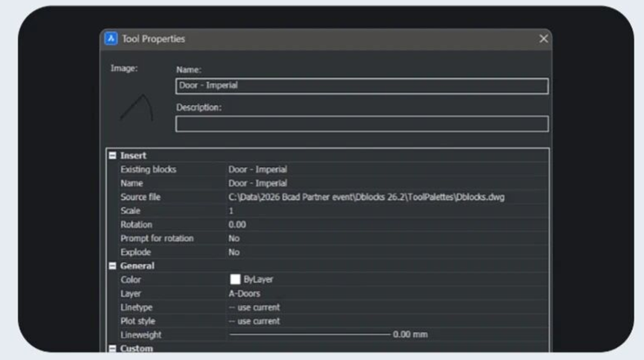Viewport: 644px width, 360px height.
Task: Collapse the Insert section
Action: 113,155
